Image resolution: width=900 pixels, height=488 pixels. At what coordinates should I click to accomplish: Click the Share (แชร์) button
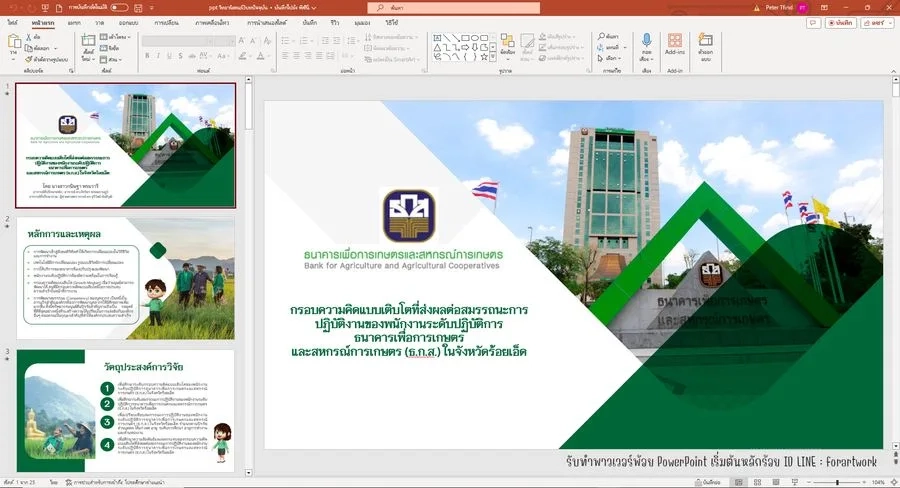(877, 23)
